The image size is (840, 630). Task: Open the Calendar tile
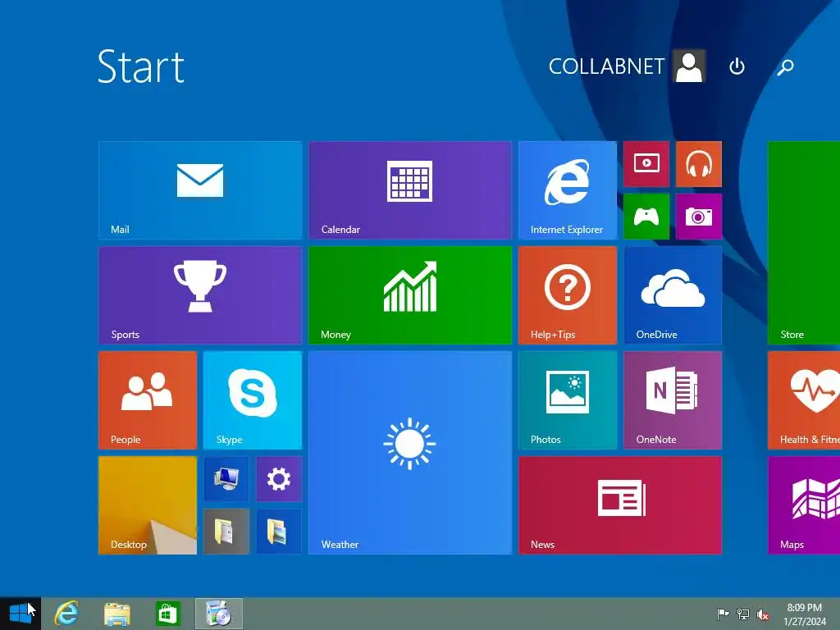[x=410, y=189]
